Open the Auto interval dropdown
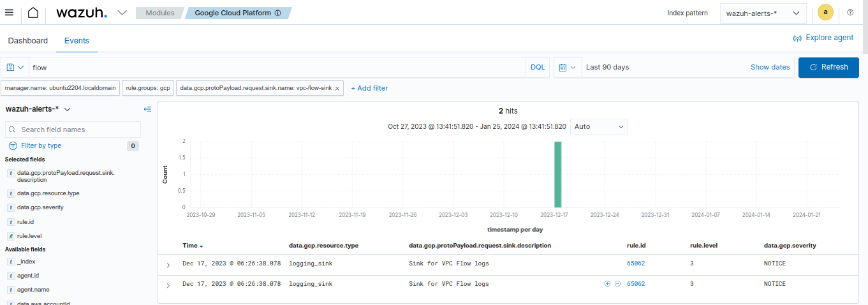 [599, 126]
